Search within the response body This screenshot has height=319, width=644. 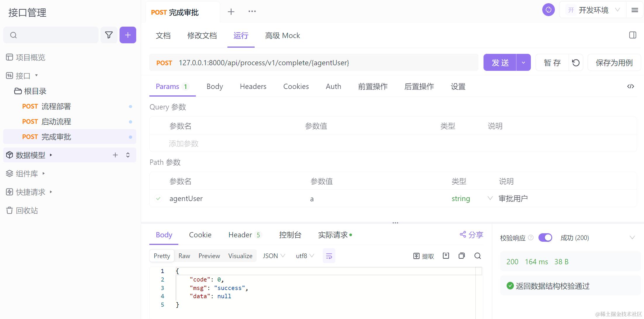(477, 256)
